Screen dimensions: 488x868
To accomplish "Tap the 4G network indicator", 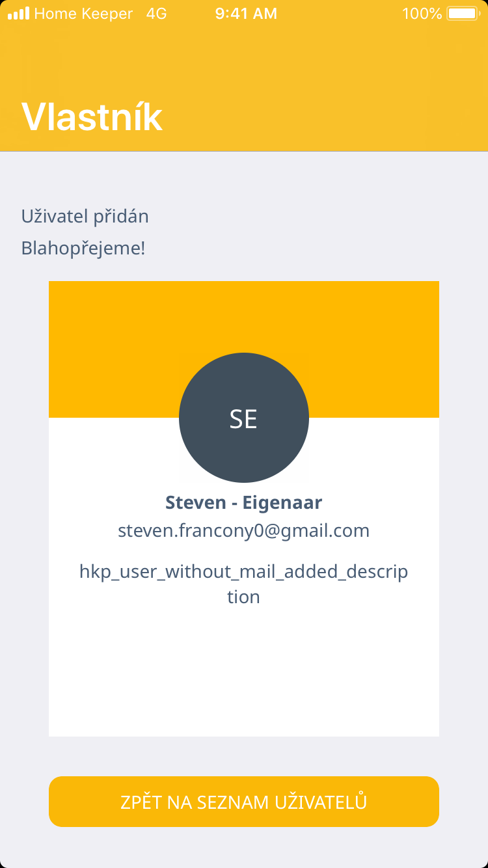I will [156, 14].
